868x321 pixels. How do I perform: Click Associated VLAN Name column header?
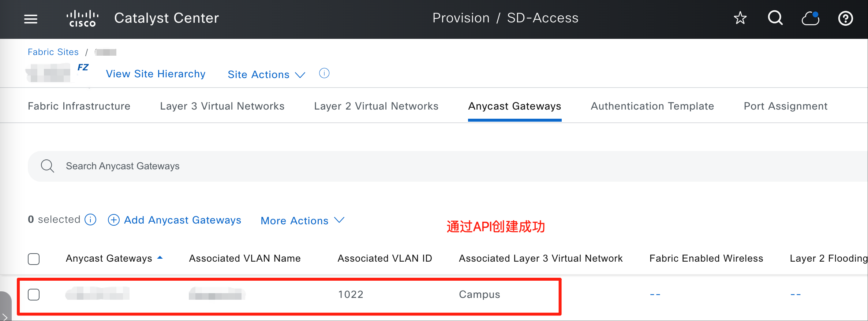(245, 258)
